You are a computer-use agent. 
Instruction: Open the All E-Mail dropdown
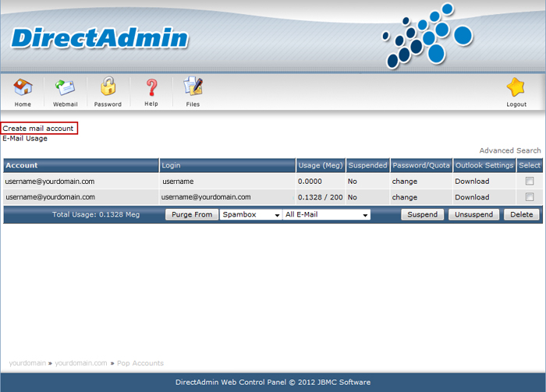click(x=327, y=214)
